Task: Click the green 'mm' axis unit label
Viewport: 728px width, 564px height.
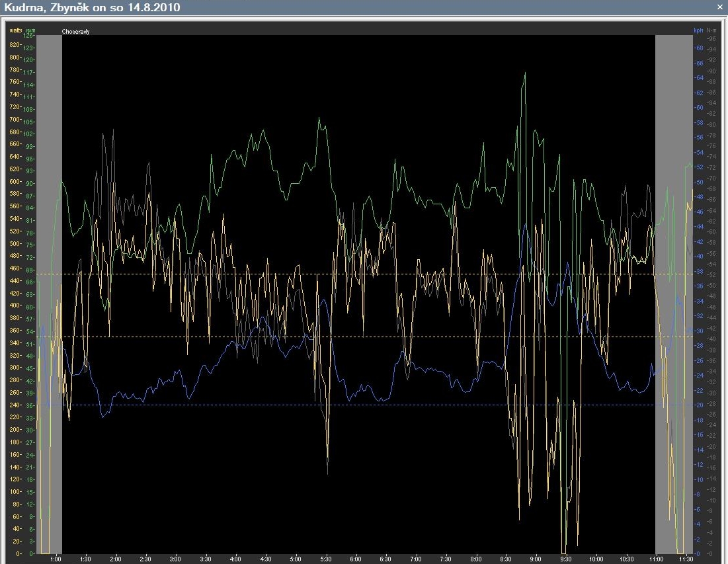Action: click(x=30, y=30)
